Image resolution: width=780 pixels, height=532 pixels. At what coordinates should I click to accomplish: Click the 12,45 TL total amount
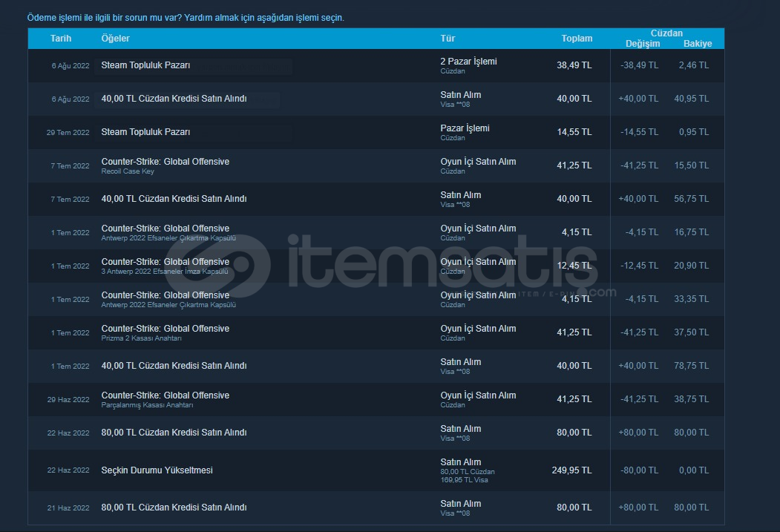click(574, 266)
